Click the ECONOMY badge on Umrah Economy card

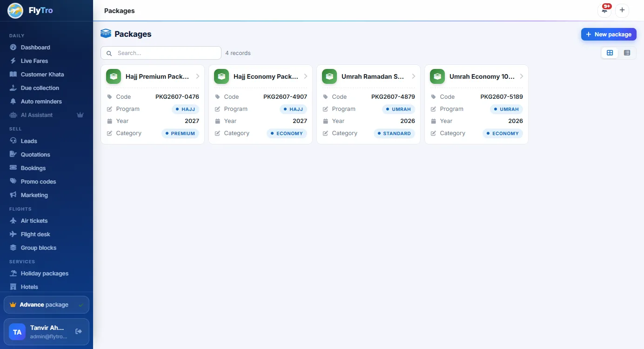tap(503, 133)
